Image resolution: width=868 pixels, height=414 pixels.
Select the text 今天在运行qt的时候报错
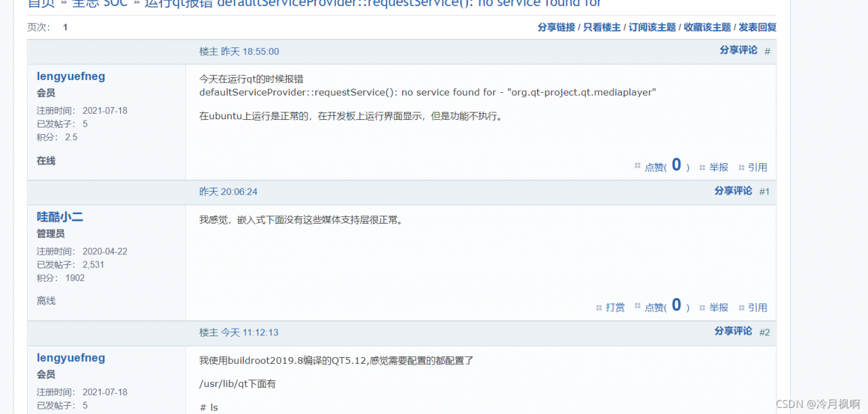(251, 79)
